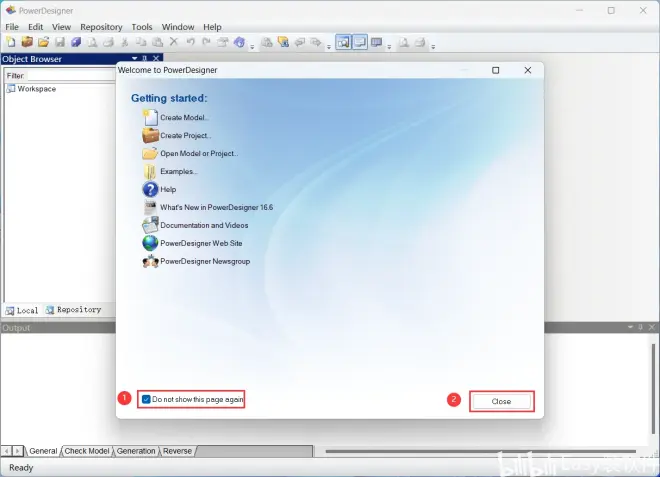Image resolution: width=660 pixels, height=477 pixels.
Task: Toggle the Object Browser view toolbar button
Action: point(343,42)
